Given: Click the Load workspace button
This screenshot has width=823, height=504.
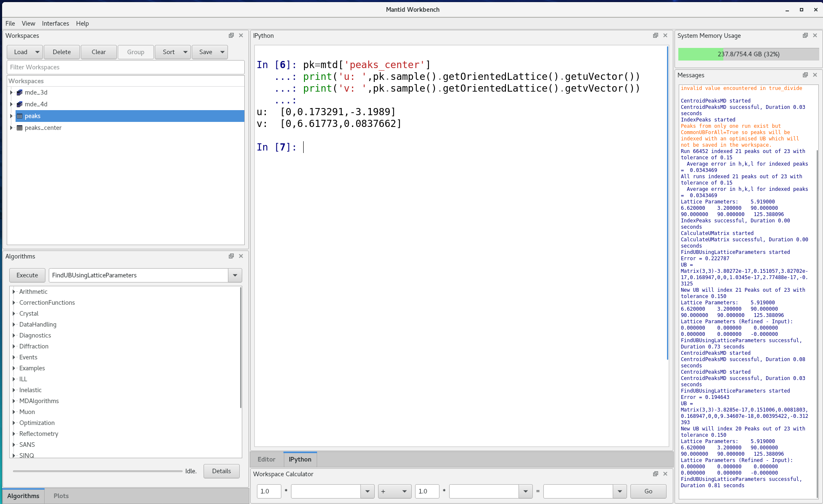Looking at the screenshot, I should coord(20,52).
